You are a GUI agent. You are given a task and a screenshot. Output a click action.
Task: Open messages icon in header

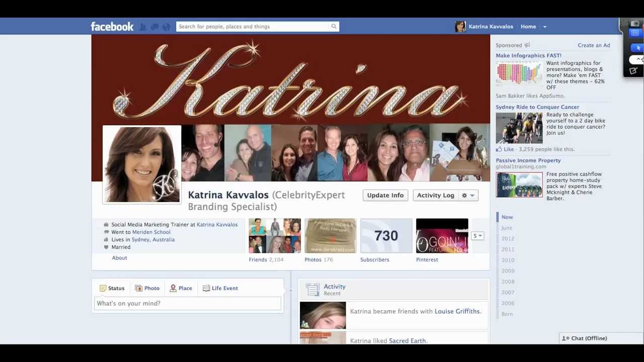click(x=154, y=27)
